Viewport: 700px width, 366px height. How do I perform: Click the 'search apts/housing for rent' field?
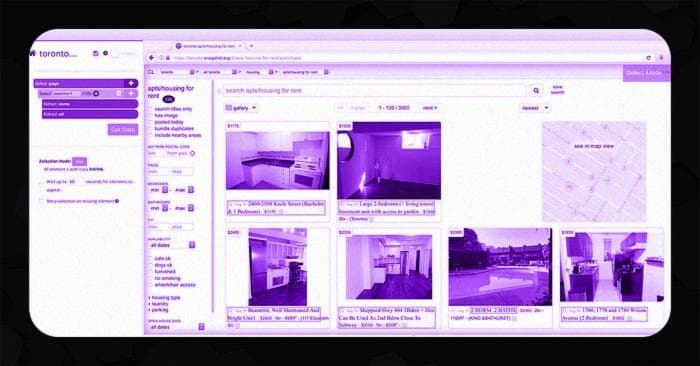coord(375,91)
